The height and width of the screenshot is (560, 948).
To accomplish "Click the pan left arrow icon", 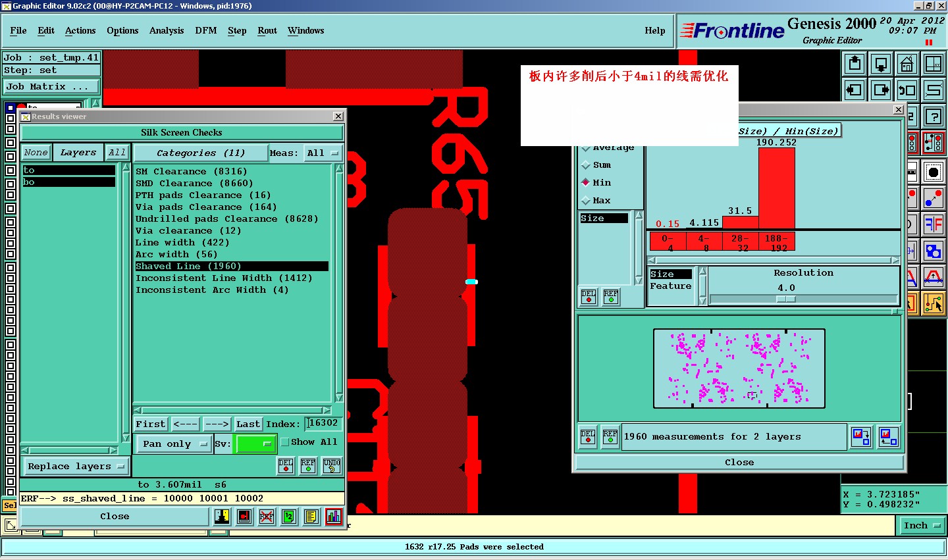I will tap(855, 90).
